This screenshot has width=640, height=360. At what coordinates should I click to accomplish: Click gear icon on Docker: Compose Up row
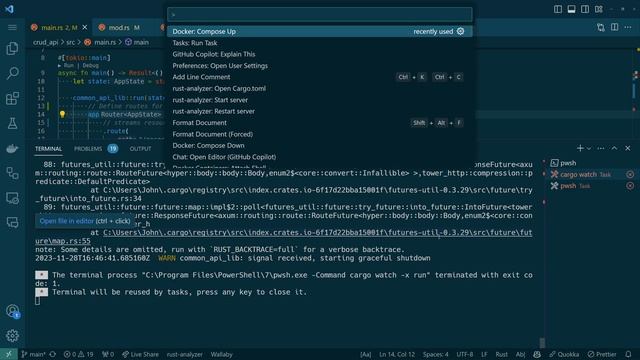click(x=460, y=31)
